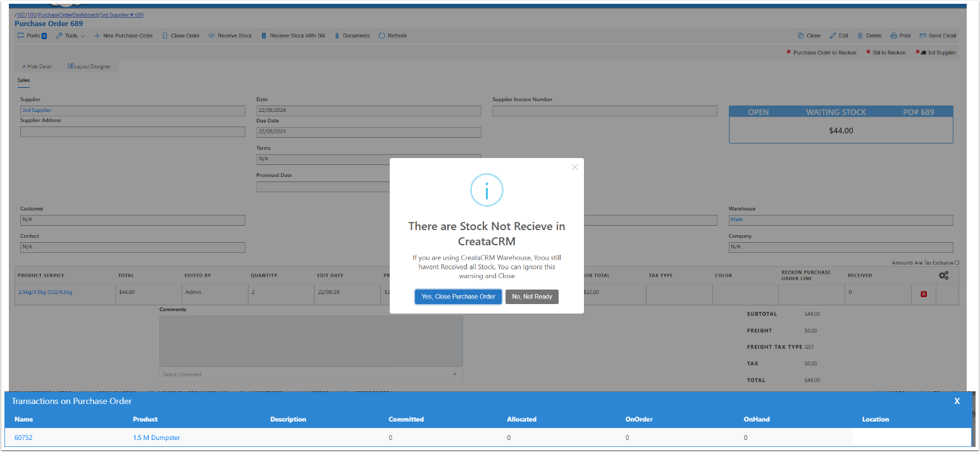Click the Clone toolbar icon
Image resolution: width=980 pixels, height=452 pixels.
pos(801,36)
